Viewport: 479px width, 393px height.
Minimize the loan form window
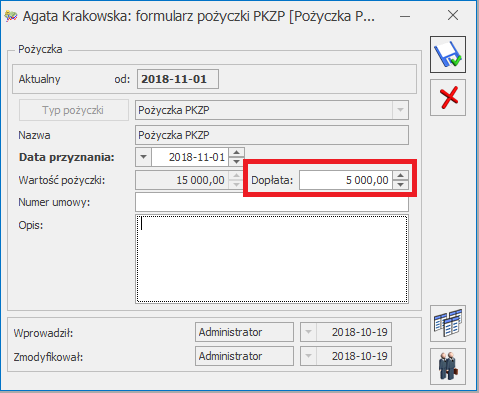pos(405,16)
